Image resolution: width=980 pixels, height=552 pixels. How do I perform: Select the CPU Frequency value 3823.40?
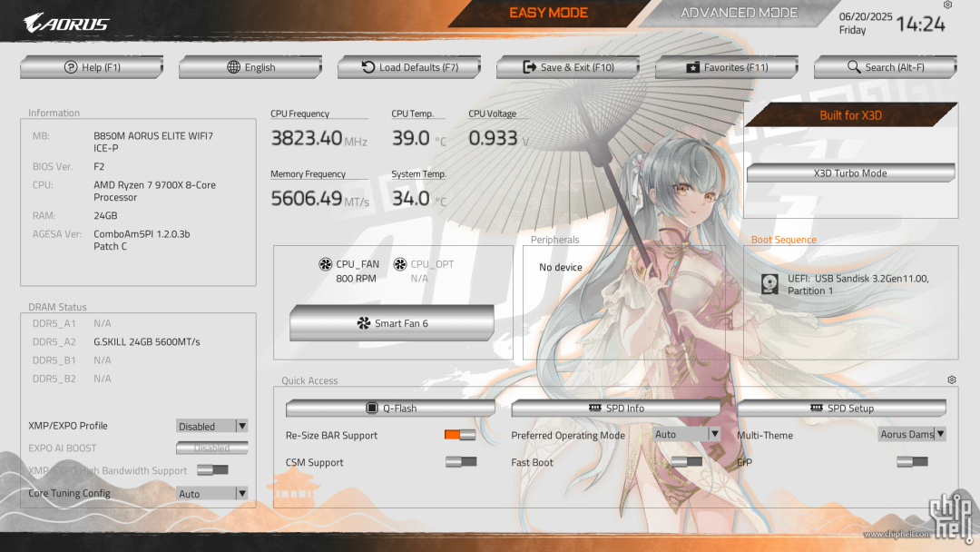[x=307, y=138]
